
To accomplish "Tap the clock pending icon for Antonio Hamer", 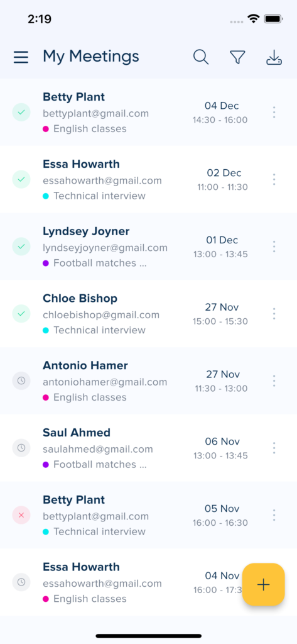I will (21, 380).
